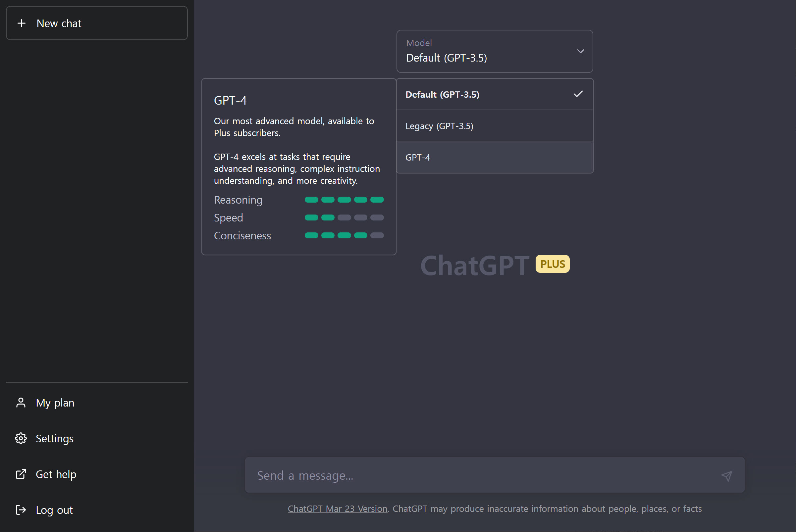
Task: Click the checkmark next to Default (GPT-3.5)
Action: (x=578, y=94)
